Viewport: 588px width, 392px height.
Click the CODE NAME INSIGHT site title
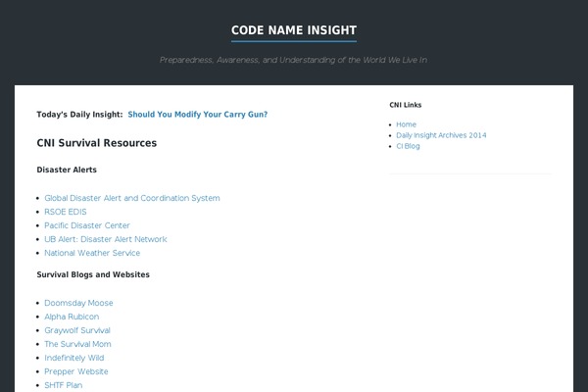click(294, 30)
